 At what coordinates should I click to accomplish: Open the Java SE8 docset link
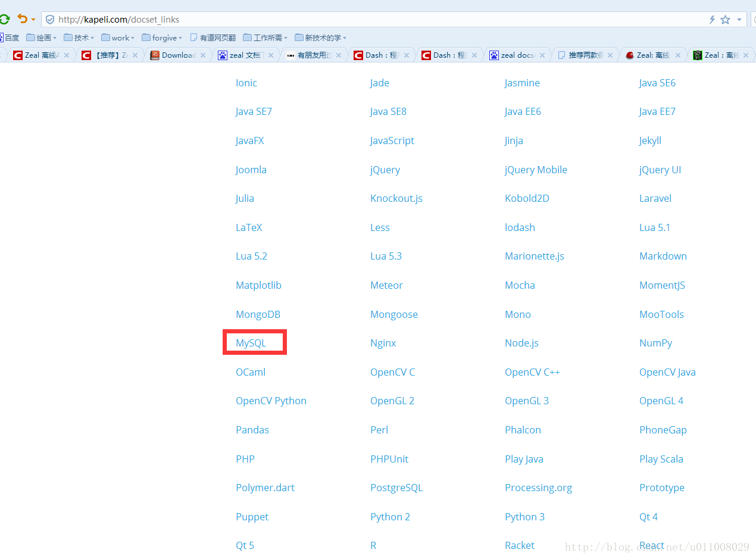pyautogui.click(x=388, y=111)
